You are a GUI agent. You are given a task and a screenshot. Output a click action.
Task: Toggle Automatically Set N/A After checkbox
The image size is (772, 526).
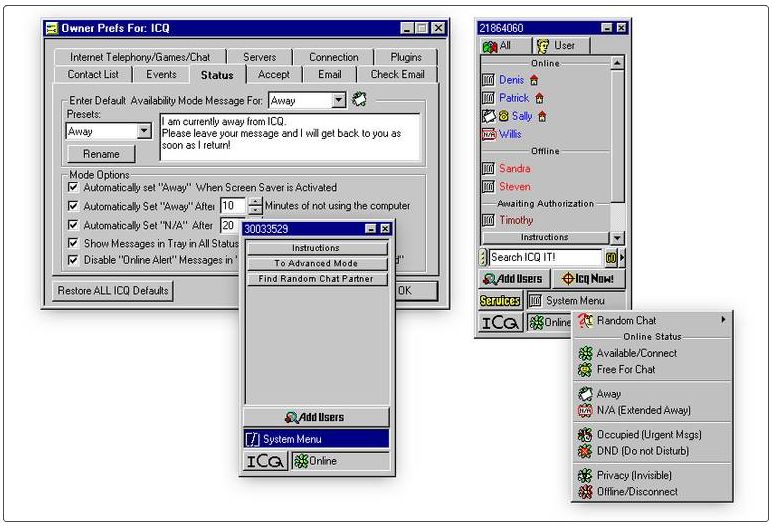(73, 225)
